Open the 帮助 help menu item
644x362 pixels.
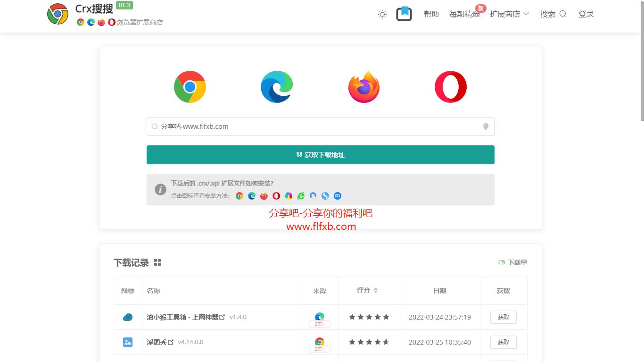431,14
